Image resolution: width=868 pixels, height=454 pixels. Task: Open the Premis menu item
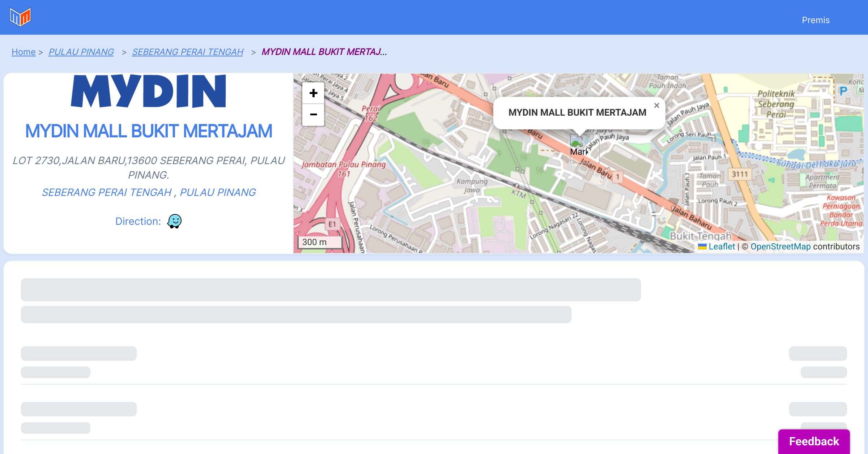(816, 20)
